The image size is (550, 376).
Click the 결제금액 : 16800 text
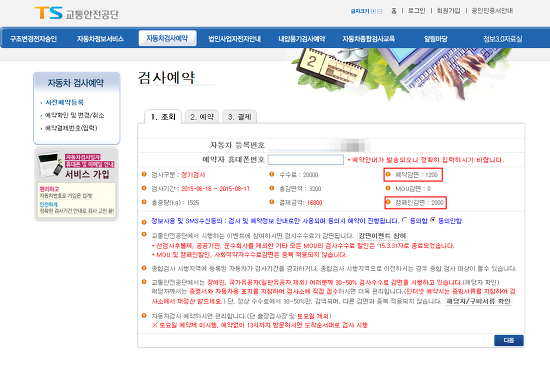(301, 203)
